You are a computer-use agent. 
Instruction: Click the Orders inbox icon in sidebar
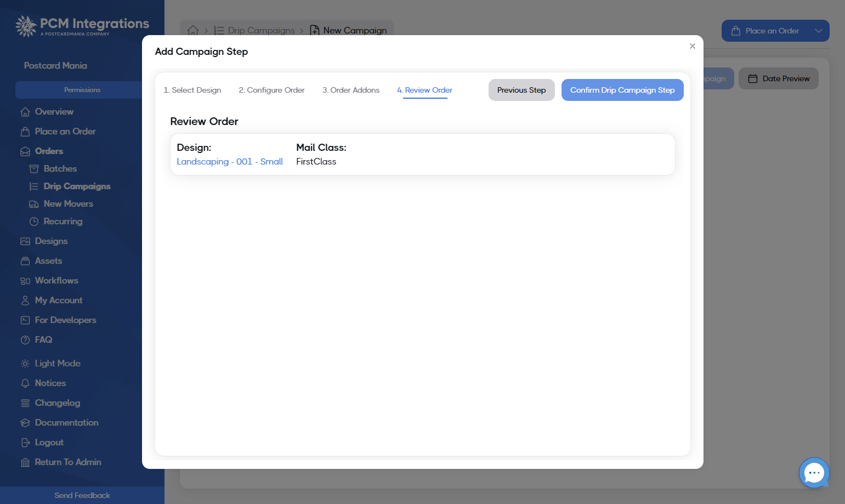coord(25,151)
